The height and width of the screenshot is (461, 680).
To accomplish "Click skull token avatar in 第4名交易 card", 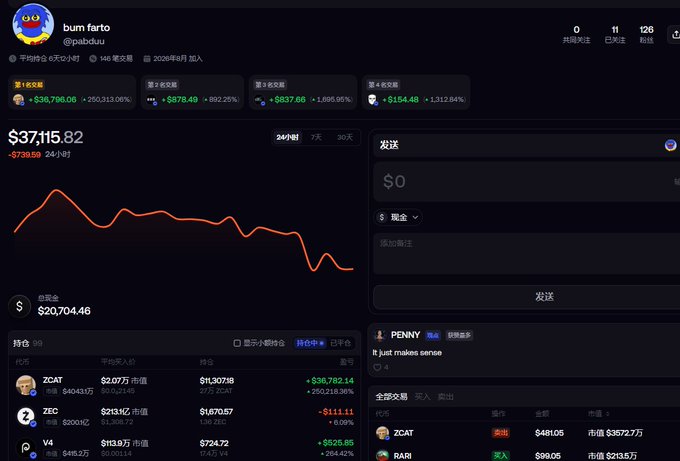I will click(x=373, y=100).
